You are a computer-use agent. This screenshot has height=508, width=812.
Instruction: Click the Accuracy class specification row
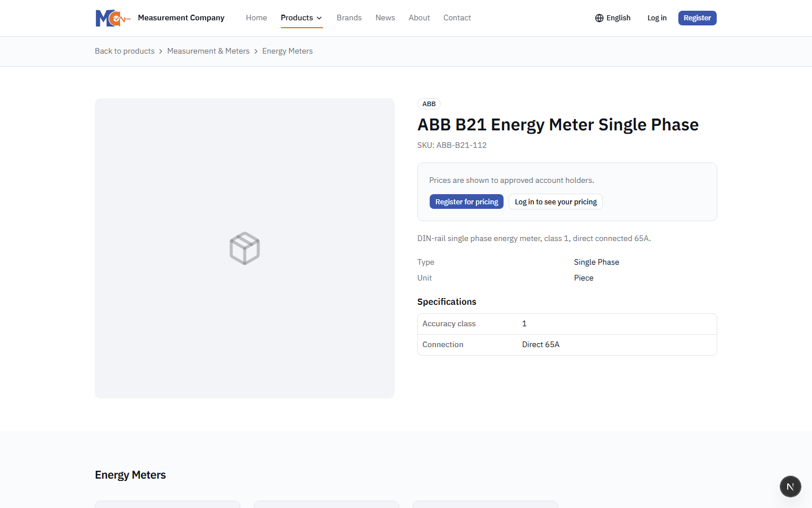567,324
